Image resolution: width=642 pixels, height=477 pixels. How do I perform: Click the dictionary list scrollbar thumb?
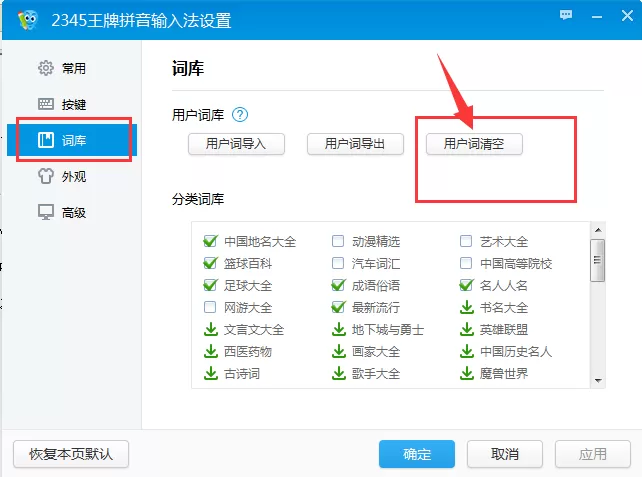(x=597, y=260)
